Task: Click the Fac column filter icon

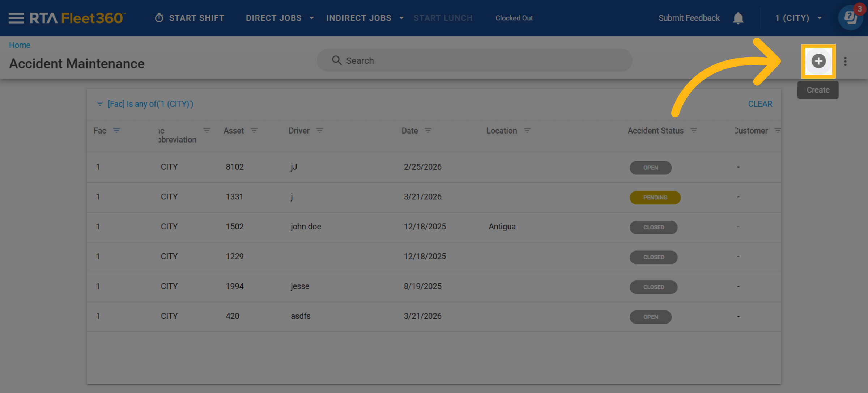Action: (116, 131)
